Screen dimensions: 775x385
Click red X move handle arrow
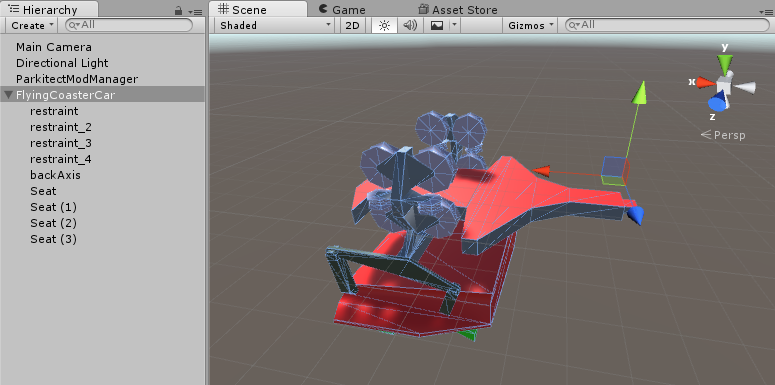(x=542, y=171)
